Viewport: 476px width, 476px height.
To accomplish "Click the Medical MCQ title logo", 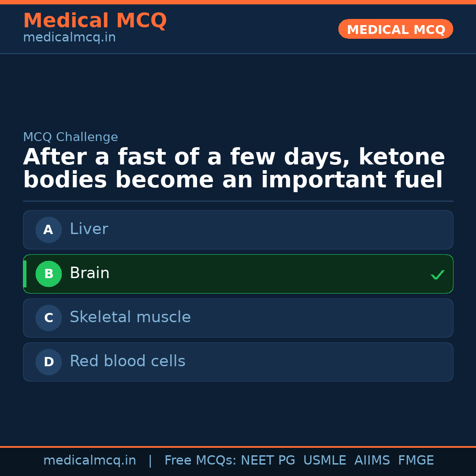I will [95, 21].
